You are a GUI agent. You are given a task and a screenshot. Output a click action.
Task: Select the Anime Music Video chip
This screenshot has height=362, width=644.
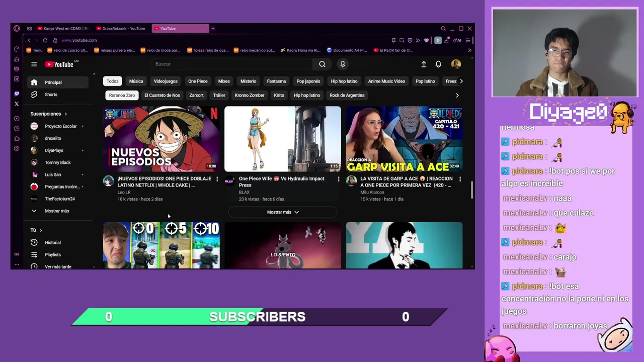click(x=386, y=81)
